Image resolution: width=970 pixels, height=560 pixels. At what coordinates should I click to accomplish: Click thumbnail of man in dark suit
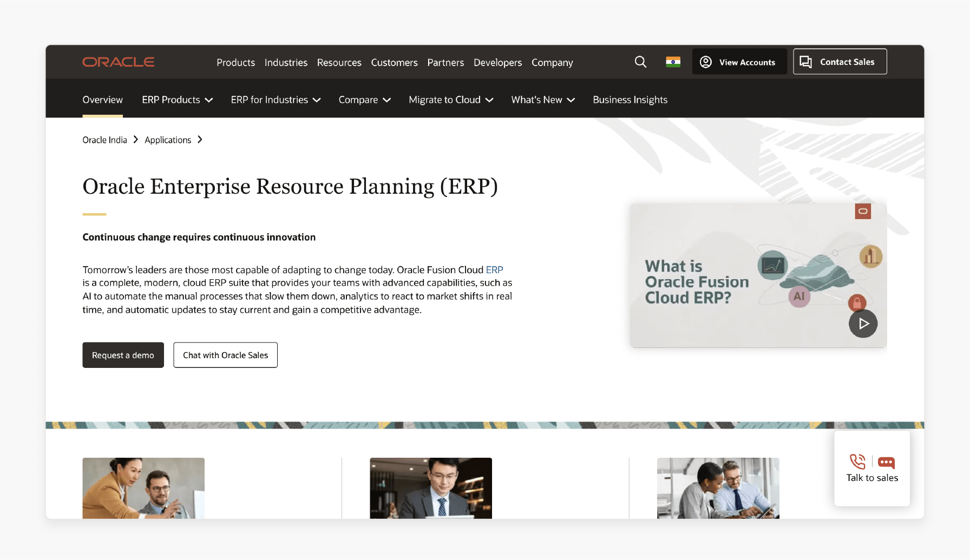pos(431,488)
